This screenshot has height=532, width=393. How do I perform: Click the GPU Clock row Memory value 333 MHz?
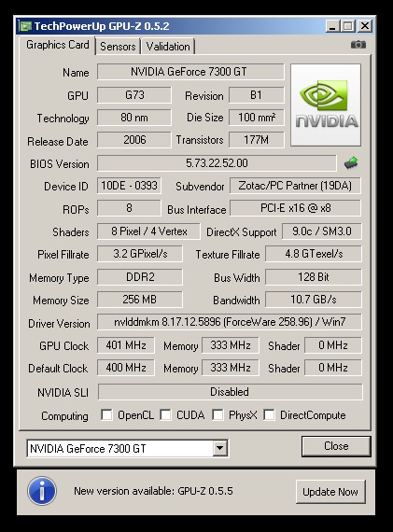[x=230, y=345]
